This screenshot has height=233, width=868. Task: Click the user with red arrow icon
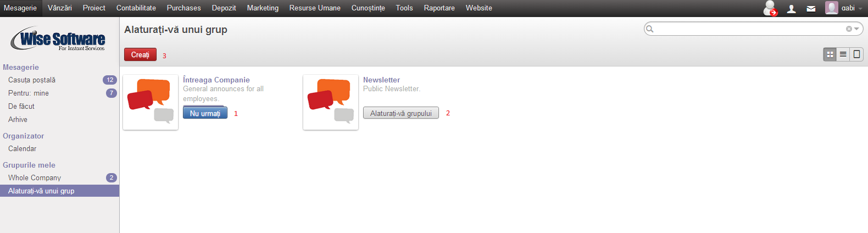[x=770, y=8]
